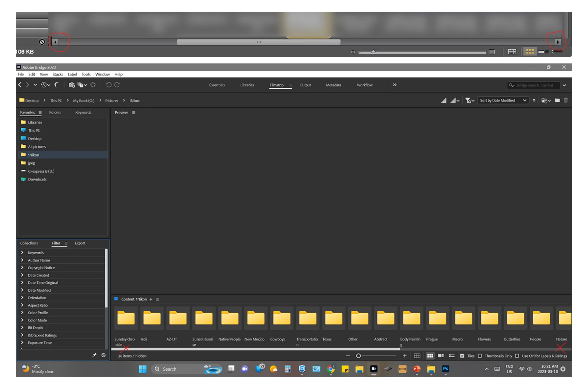Click Pictures in path breadcrumb
Viewport: 588px width, 391px height.
tap(112, 101)
